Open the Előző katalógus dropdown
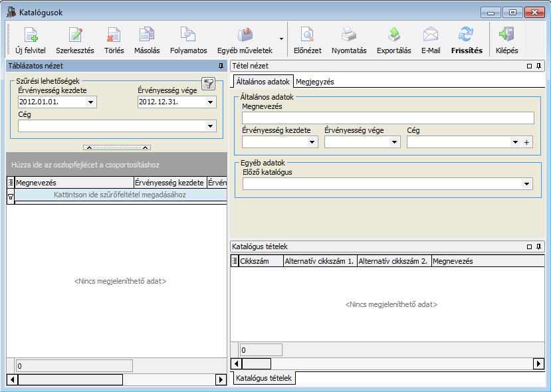Screen dimensions: 551x392 (x=526, y=183)
